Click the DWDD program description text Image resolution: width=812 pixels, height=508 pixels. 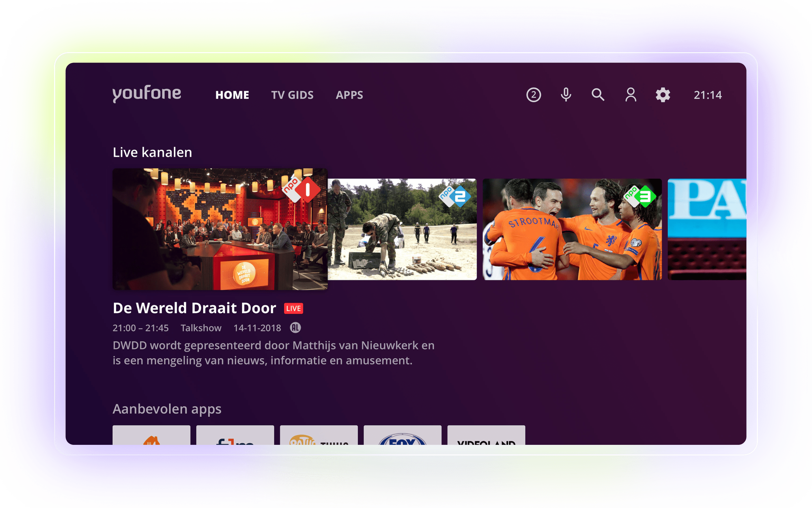(273, 353)
